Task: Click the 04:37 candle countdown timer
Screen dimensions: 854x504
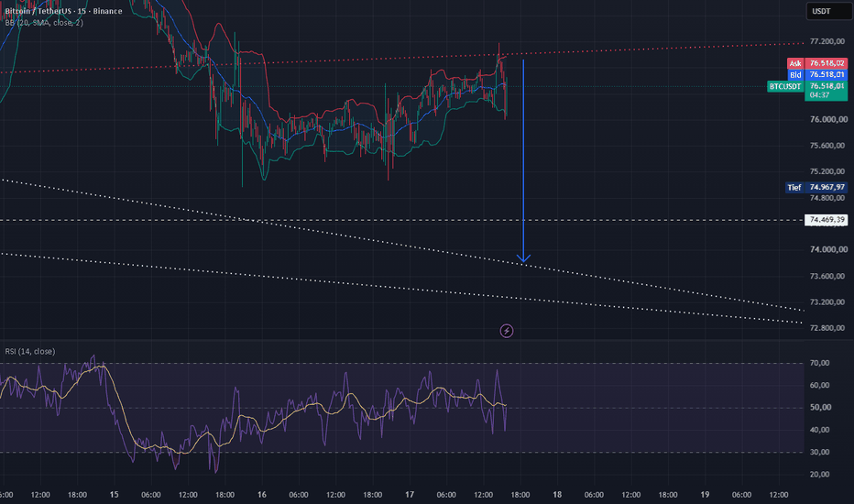Action: point(820,95)
